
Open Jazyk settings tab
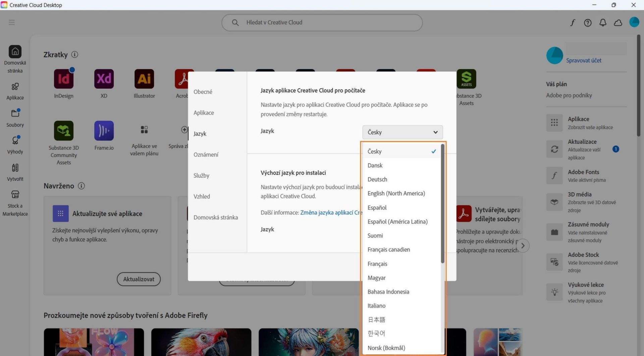[200, 134]
